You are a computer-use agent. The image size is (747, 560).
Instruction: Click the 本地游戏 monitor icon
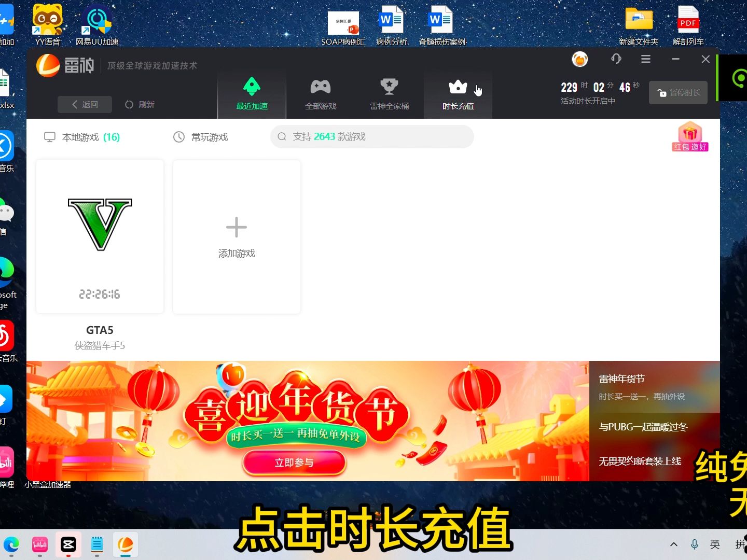click(x=50, y=137)
